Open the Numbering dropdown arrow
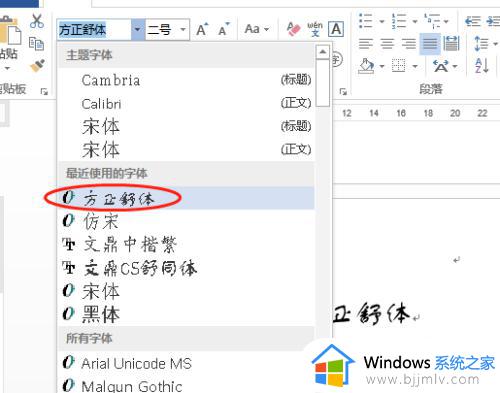 click(x=415, y=21)
